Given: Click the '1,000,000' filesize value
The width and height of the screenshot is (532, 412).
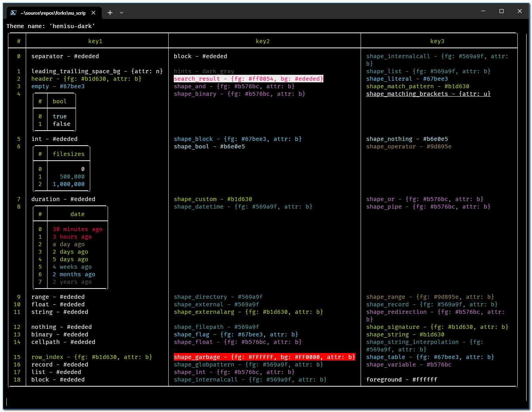Looking at the screenshot, I should (68, 184).
